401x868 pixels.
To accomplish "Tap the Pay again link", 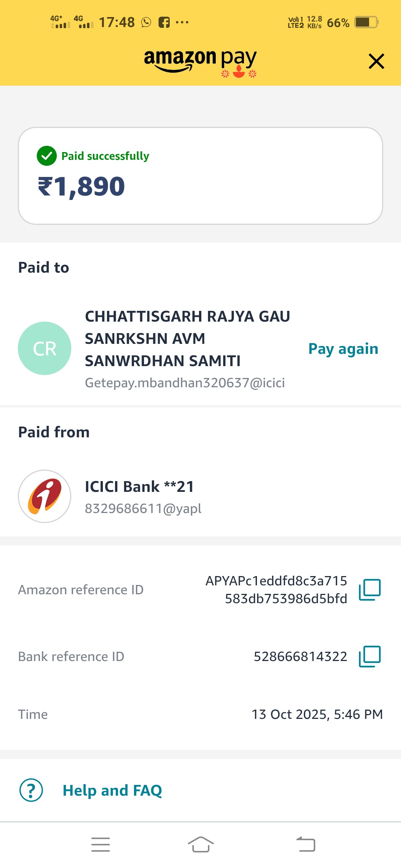I will coord(343,349).
